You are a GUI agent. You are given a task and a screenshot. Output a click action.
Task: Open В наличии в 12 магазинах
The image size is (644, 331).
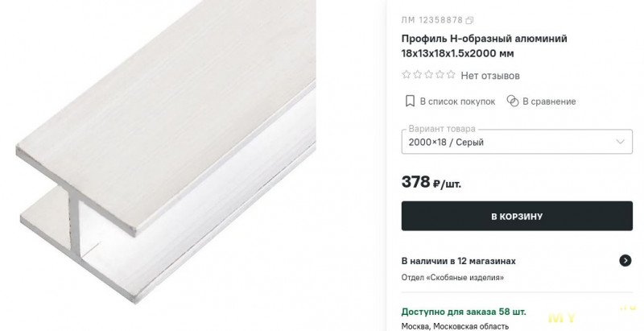pyautogui.click(x=458, y=261)
